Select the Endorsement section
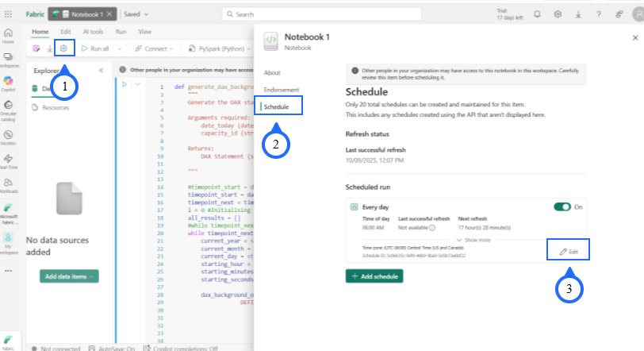The width and height of the screenshot is (644, 351). [x=281, y=89]
